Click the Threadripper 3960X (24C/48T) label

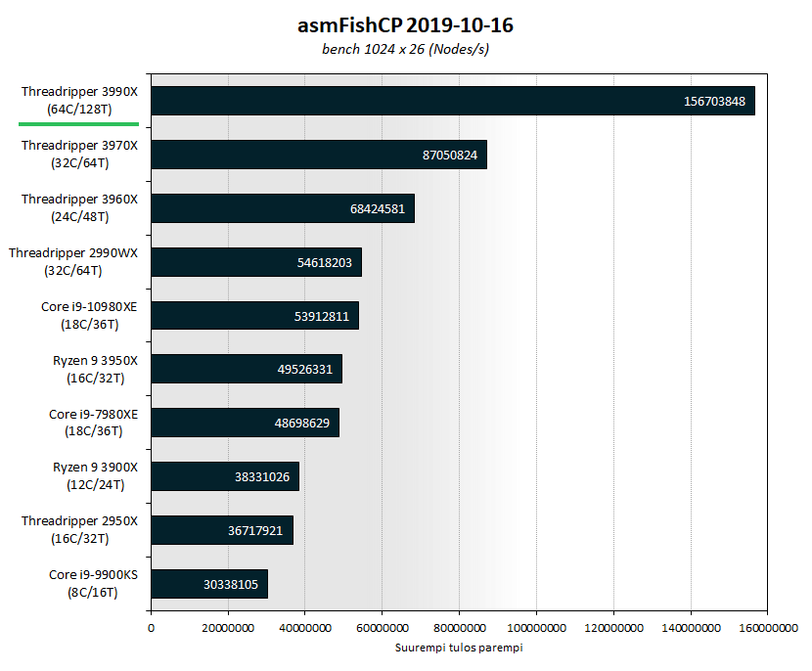click(80, 208)
